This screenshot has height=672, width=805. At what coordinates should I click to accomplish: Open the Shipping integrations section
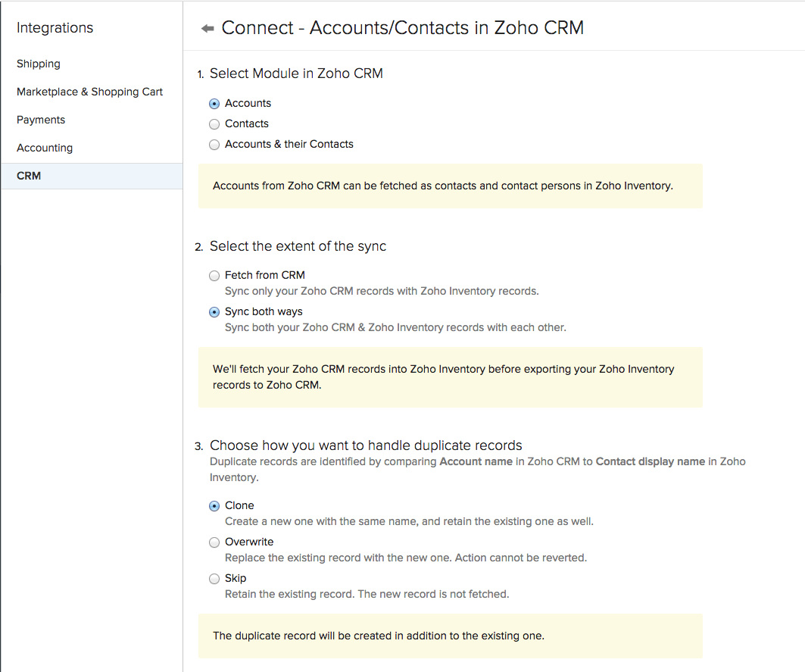(38, 64)
